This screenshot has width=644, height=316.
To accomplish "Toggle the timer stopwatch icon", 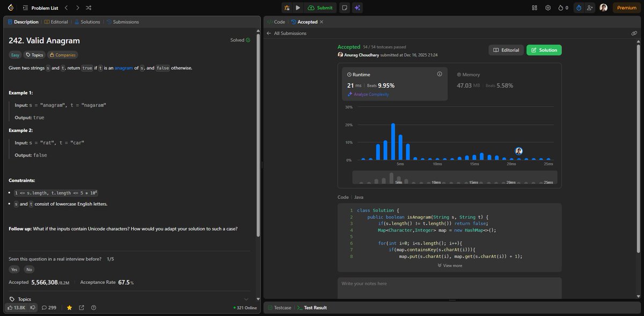I will pyautogui.click(x=579, y=8).
